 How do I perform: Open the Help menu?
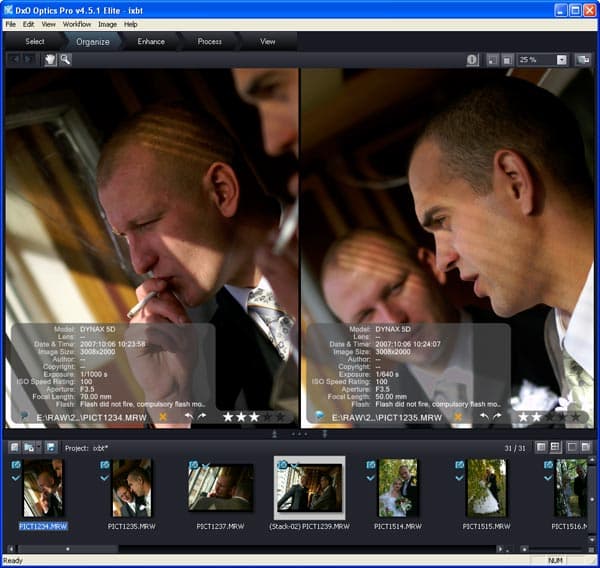point(130,24)
